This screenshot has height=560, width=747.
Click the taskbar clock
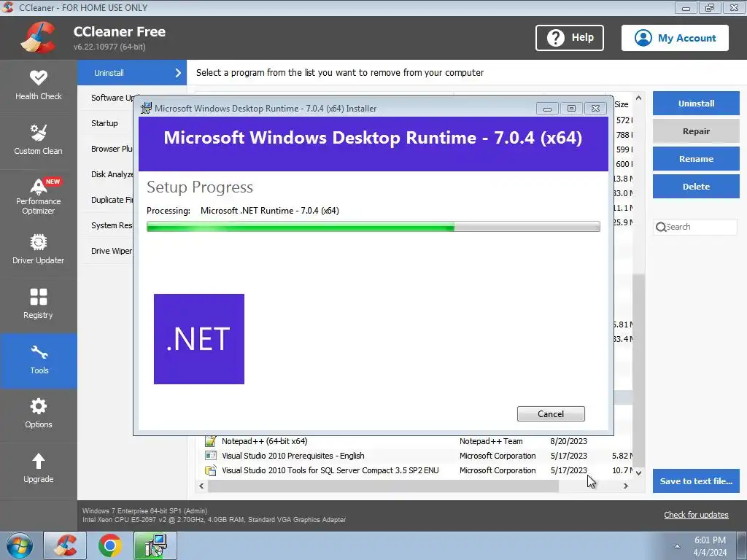point(710,546)
